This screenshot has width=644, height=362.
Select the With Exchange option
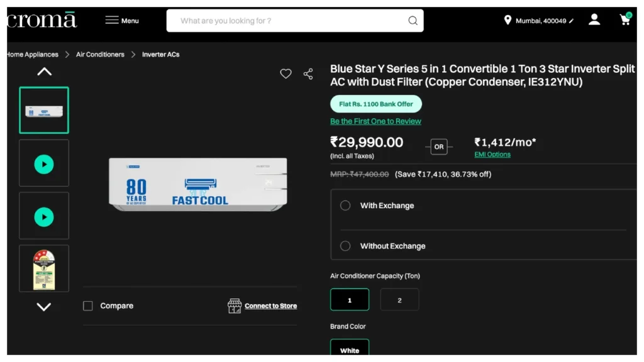345,205
